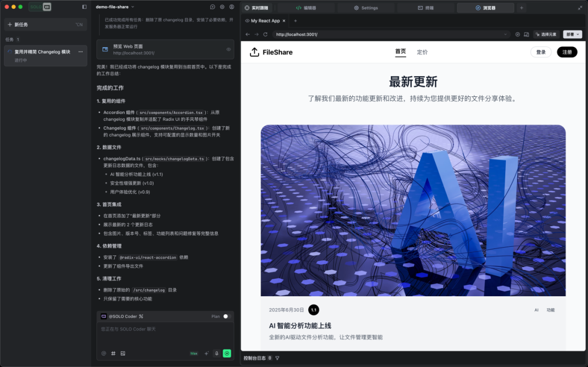The image size is (588, 367).
Task: Click the hashtag context icon
Action: pos(113,353)
